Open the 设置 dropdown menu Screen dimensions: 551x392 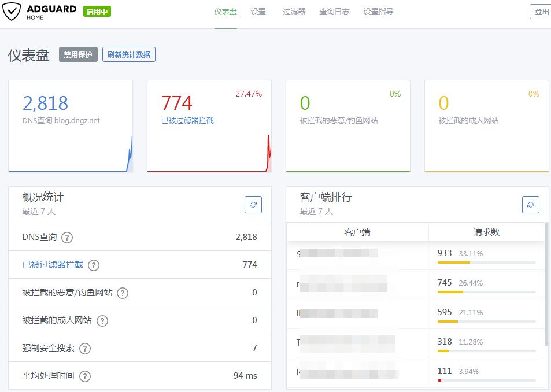[x=258, y=12]
